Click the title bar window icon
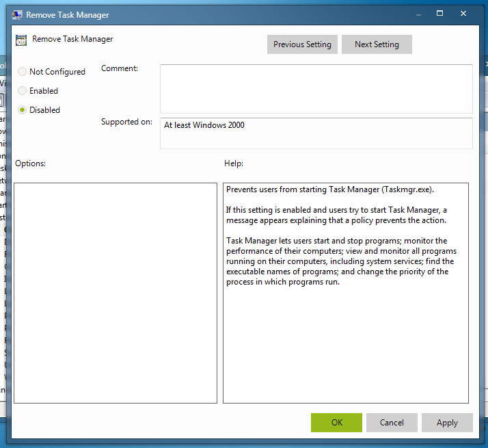 click(17, 15)
